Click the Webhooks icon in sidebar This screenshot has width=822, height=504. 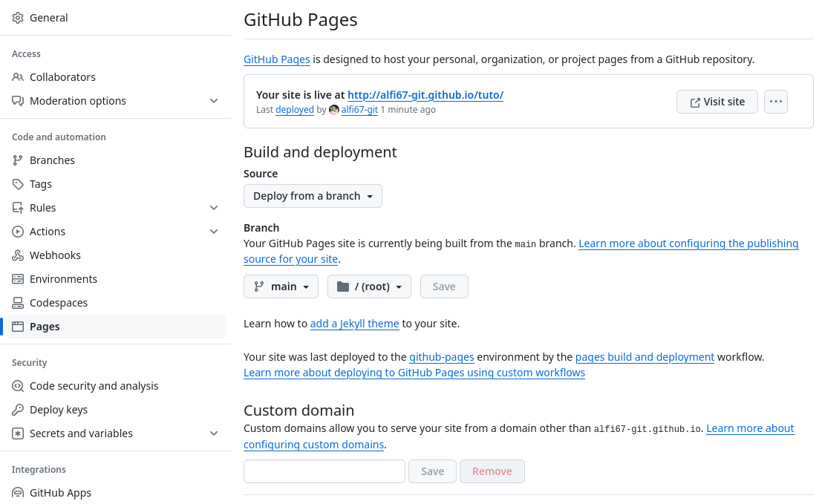tap(18, 255)
